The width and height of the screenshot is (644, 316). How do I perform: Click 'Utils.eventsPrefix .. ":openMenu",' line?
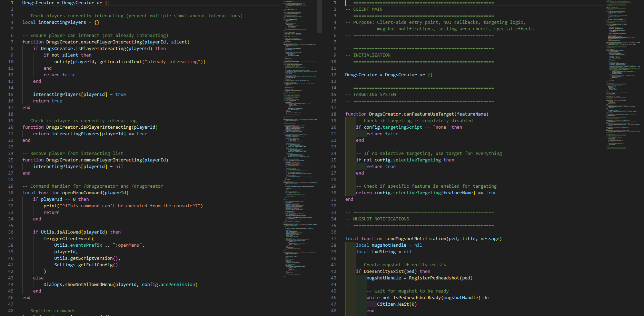[99, 245]
